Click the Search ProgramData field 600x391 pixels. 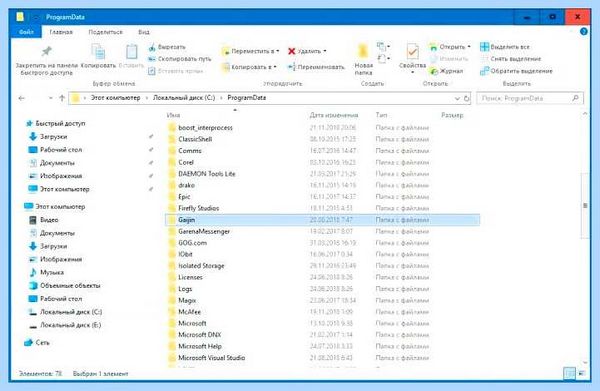pyautogui.click(x=530, y=98)
